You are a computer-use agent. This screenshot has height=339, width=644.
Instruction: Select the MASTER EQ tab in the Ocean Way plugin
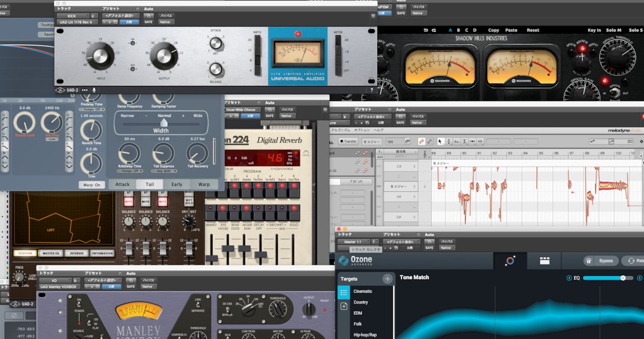pos(51,253)
